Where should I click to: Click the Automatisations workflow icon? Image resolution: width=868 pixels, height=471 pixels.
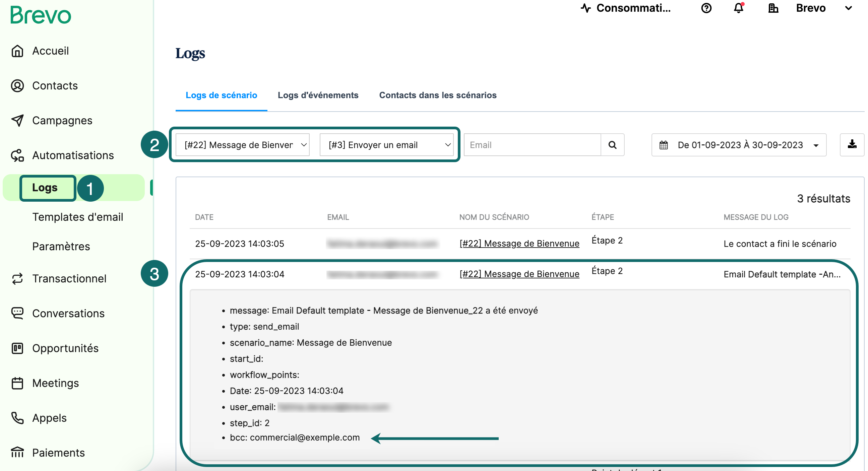coord(17,155)
